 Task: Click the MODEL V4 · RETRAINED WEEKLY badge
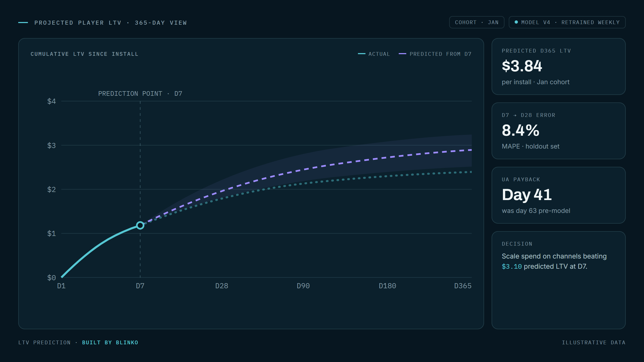[x=567, y=22]
